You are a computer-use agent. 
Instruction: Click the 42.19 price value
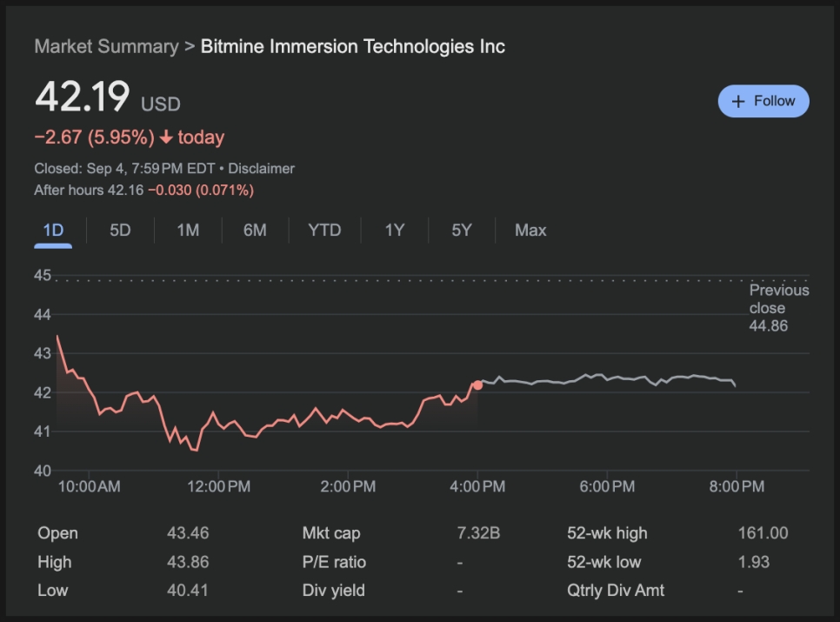click(82, 97)
